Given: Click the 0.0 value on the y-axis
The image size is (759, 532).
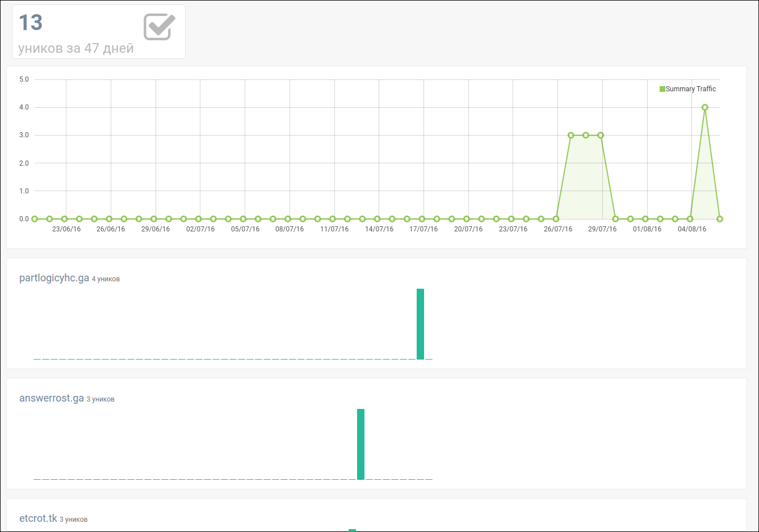Looking at the screenshot, I should (x=24, y=219).
